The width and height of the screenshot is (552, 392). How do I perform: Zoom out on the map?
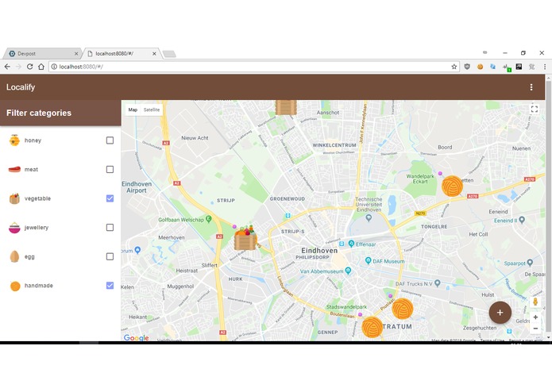(535, 329)
